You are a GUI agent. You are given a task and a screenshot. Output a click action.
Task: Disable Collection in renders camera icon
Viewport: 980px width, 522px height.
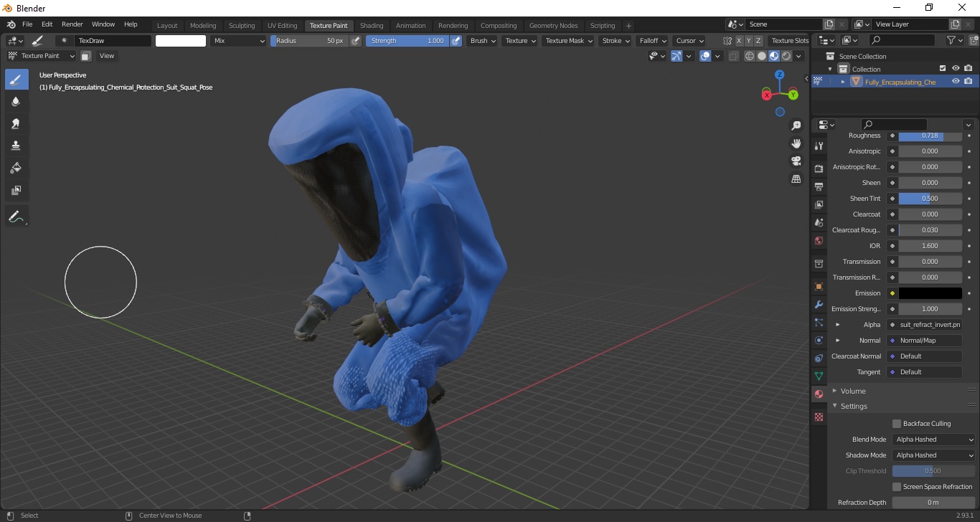coord(969,69)
